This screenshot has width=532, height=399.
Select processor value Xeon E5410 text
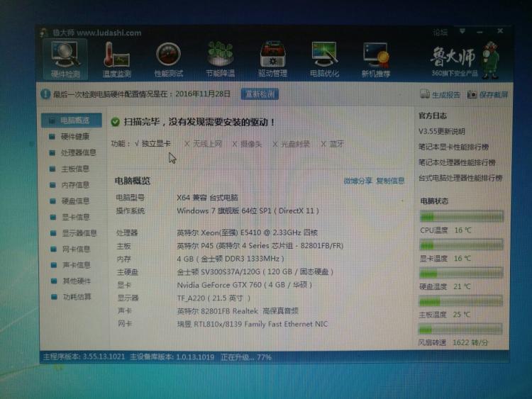pos(247,233)
